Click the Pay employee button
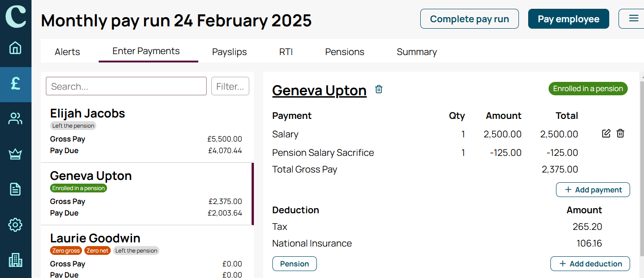Screen dimensions: 644x278 [x=568, y=19]
